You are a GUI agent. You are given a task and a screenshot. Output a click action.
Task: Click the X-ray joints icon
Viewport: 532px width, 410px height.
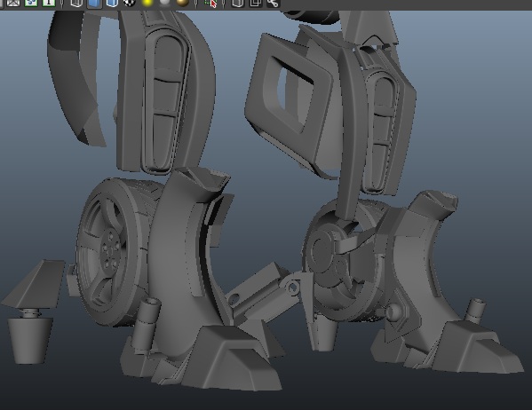coord(273,3)
